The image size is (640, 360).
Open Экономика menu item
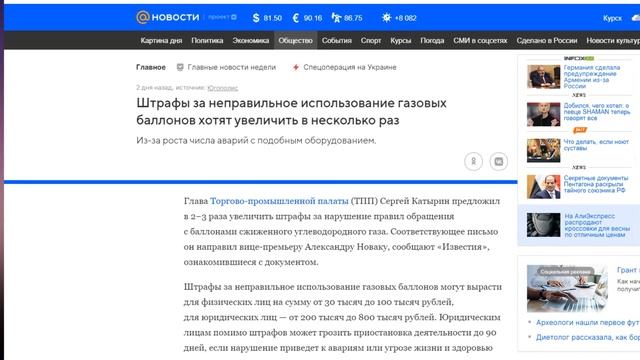tap(251, 40)
